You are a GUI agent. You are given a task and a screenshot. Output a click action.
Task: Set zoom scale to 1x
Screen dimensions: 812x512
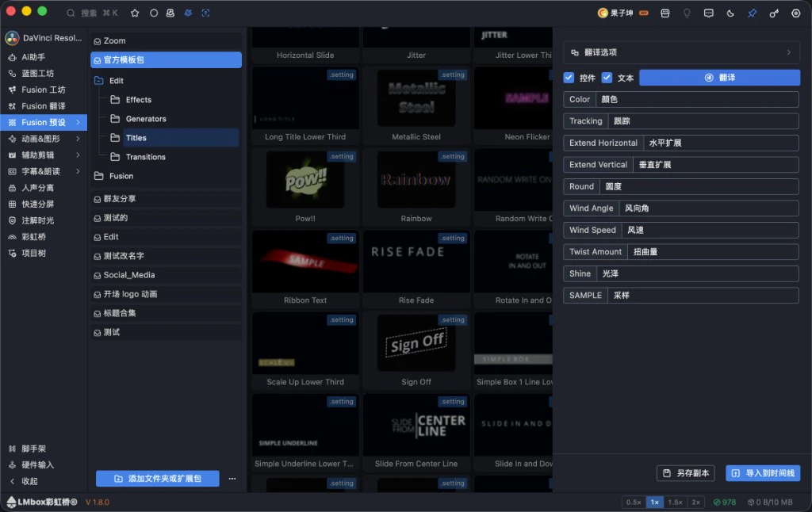[x=654, y=502]
